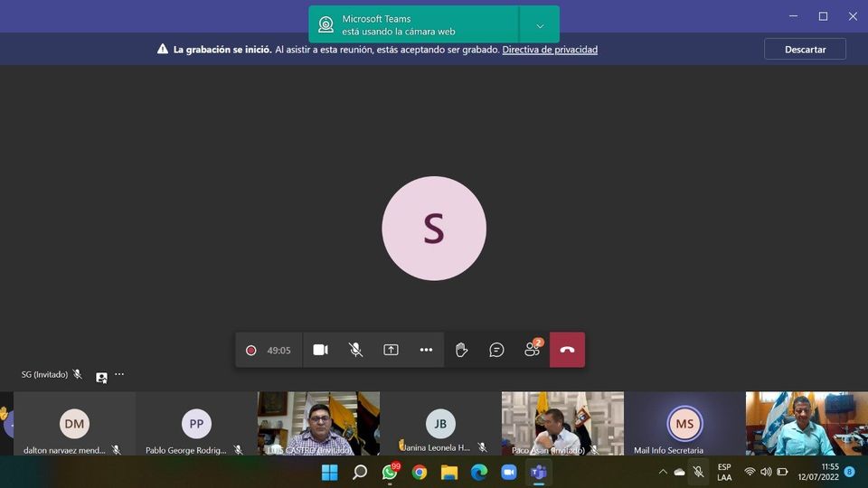The height and width of the screenshot is (488, 868).
Task: Open WhatsApp from the taskbar
Action: [390, 472]
